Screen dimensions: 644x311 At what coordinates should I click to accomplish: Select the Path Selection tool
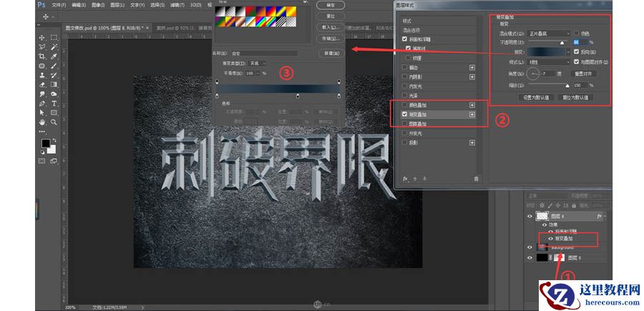42,113
